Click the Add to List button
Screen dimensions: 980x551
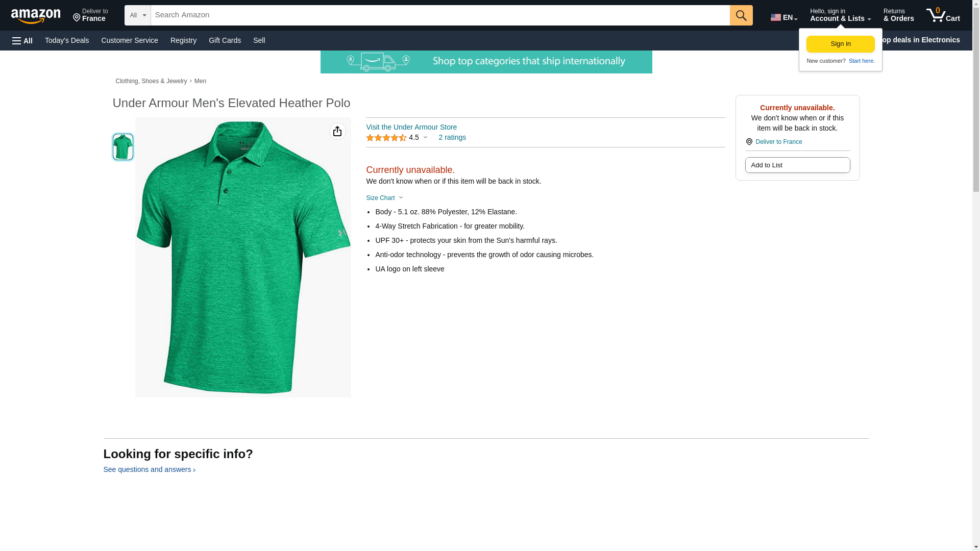(x=797, y=165)
